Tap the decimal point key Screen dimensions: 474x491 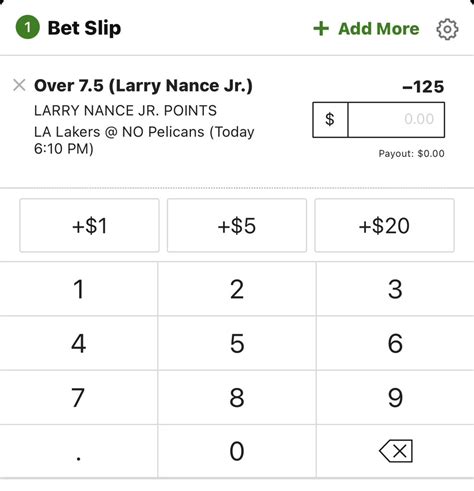point(79,451)
